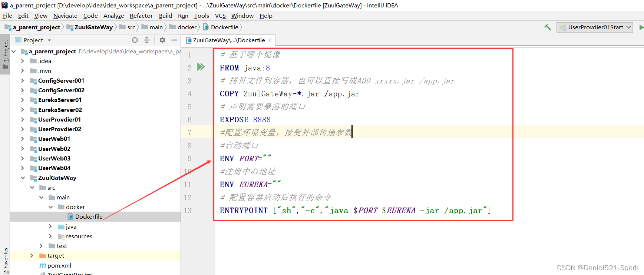Open the Help menu
Image resolution: width=644 pixels, height=275 pixels.
[266, 16]
